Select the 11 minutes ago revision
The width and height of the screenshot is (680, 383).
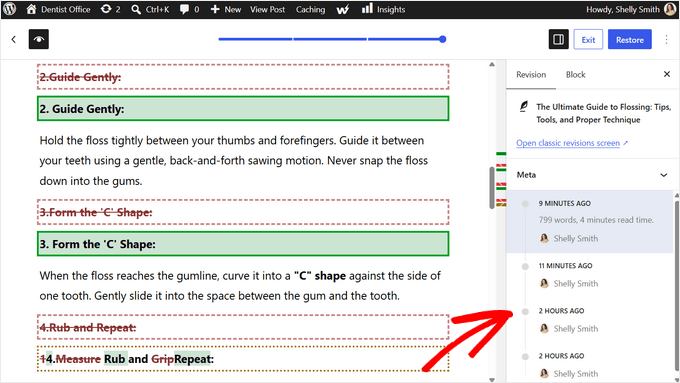pyautogui.click(x=589, y=275)
